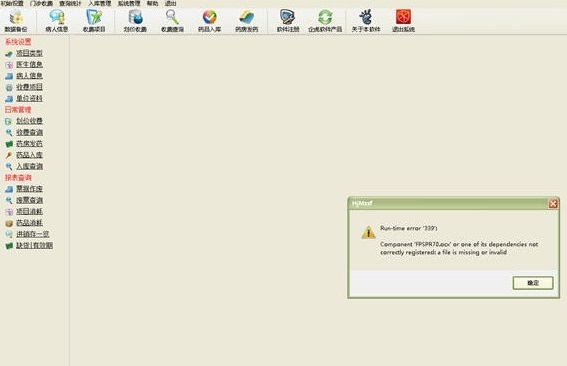Open 药房发药 pharmacy dispensing toolbar icon
The width and height of the screenshot is (567, 366).
(x=247, y=21)
